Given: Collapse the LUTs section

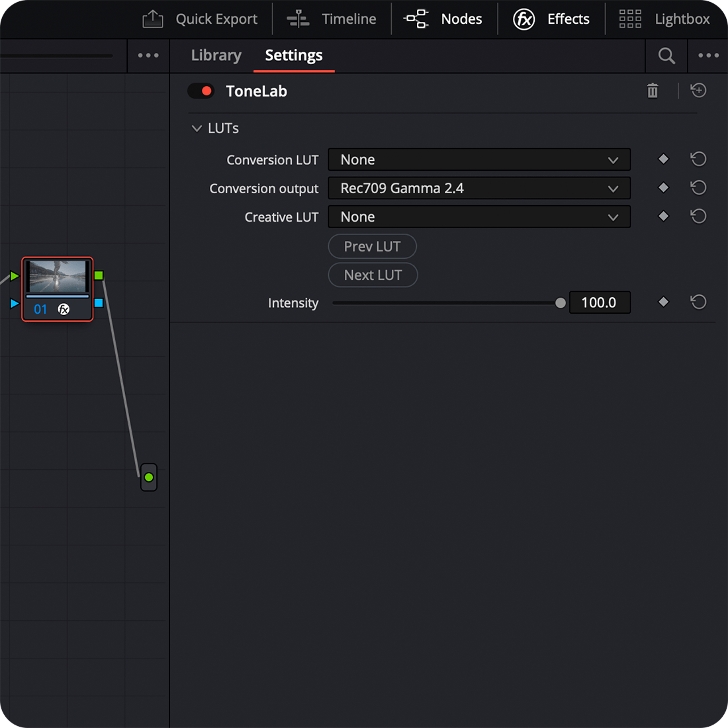Looking at the screenshot, I should coord(197,128).
